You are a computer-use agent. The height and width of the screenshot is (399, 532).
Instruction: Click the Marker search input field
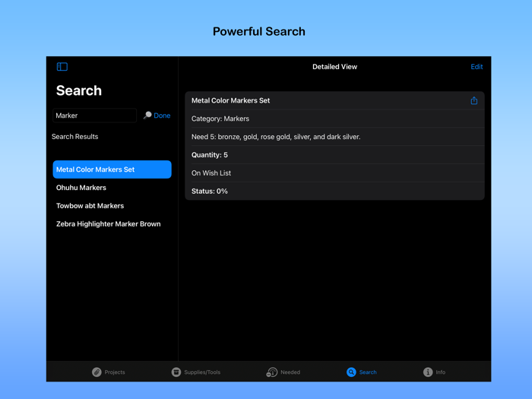95,116
